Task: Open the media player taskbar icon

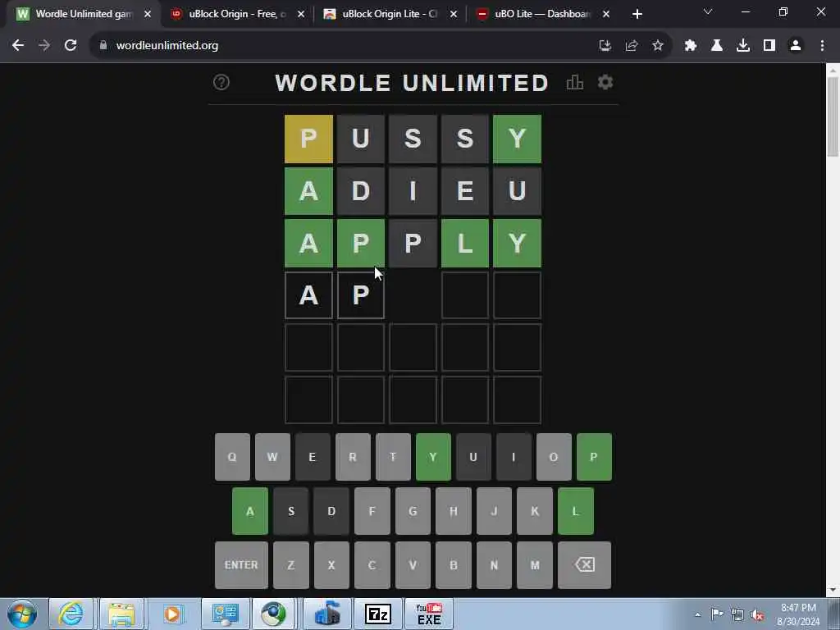Action: [x=172, y=614]
